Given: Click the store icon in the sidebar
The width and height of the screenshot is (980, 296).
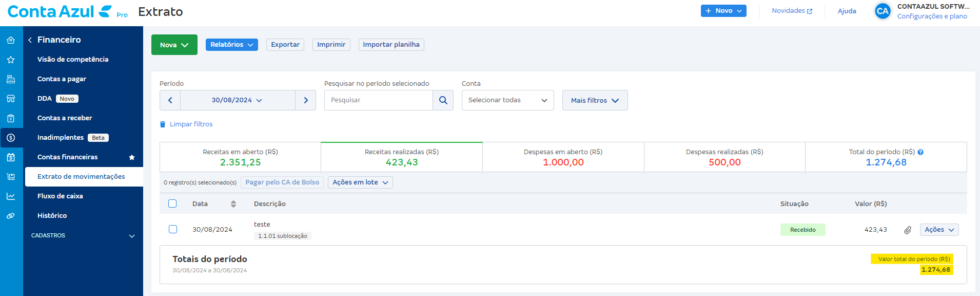Looking at the screenshot, I should 11,99.
